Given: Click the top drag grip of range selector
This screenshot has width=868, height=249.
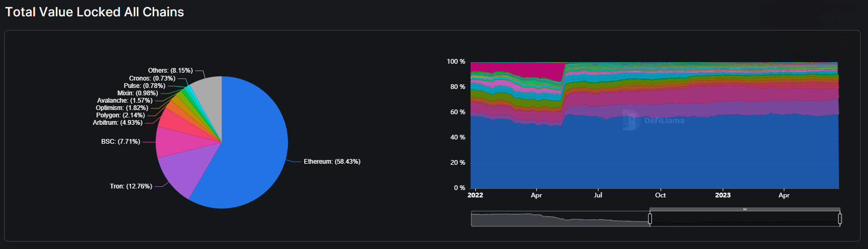Looking at the screenshot, I should [x=745, y=209].
